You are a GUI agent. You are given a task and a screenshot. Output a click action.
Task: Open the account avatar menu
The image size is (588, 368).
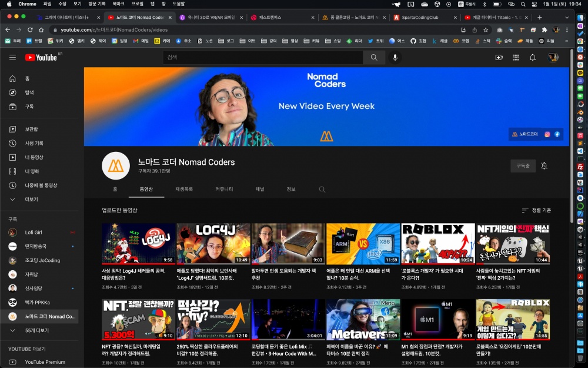[x=553, y=58]
